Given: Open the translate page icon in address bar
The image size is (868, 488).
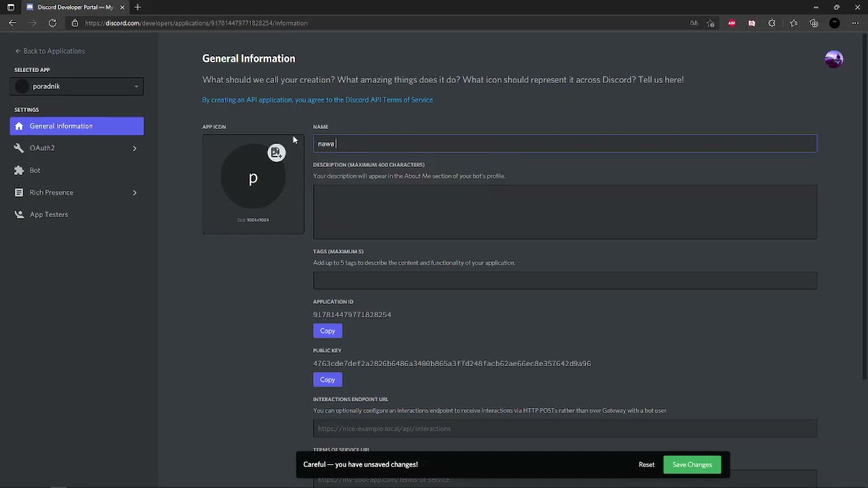Looking at the screenshot, I should [694, 23].
